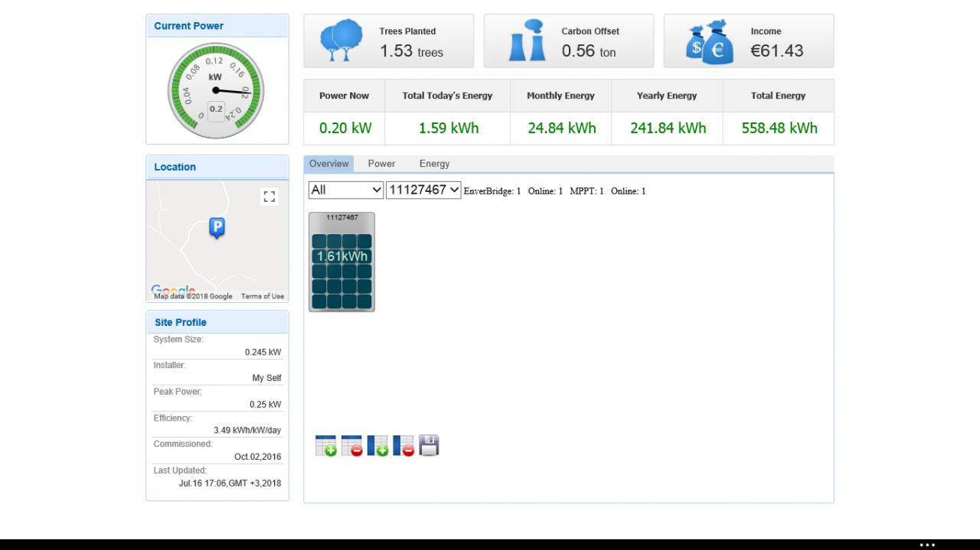
Task: Click the blue P map marker
Action: coord(217,228)
